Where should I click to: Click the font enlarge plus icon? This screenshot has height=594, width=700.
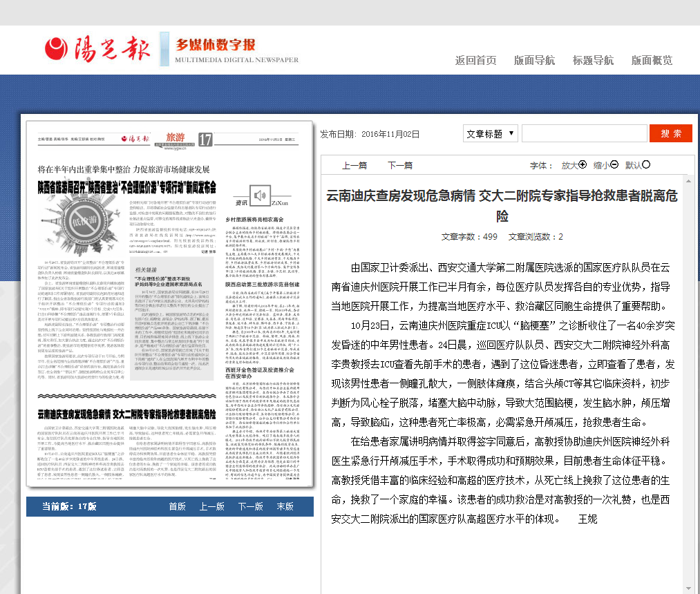[x=583, y=165]
